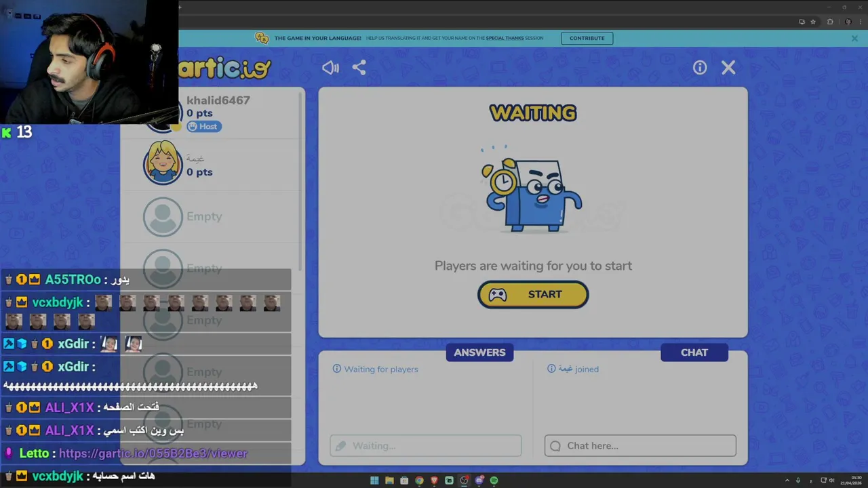868x488 pixels.
Task: Click the share icon in Gartic header
Action: coord(359,67)
